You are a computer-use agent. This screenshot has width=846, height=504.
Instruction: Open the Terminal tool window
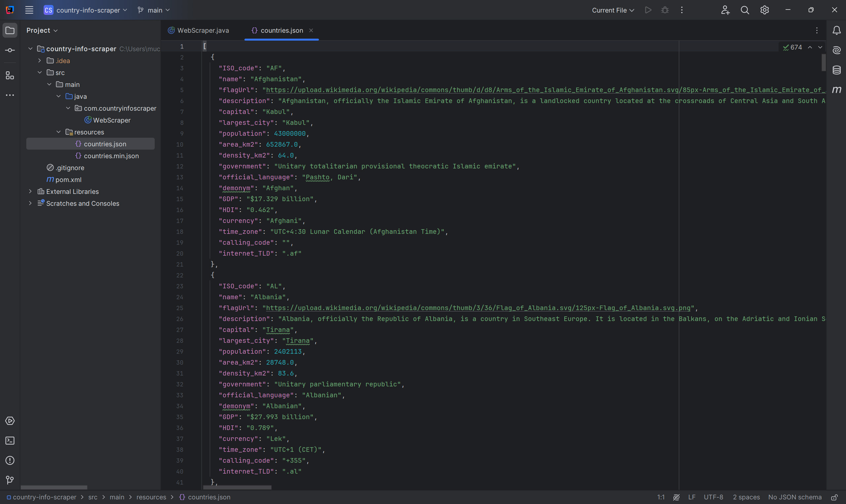point(10,441)
